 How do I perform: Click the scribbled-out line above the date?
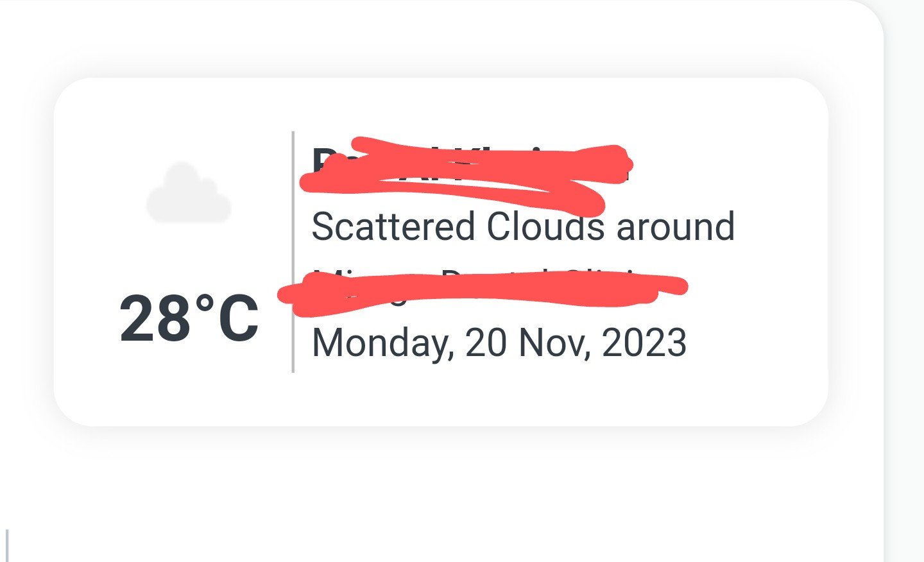click(483, 293)
